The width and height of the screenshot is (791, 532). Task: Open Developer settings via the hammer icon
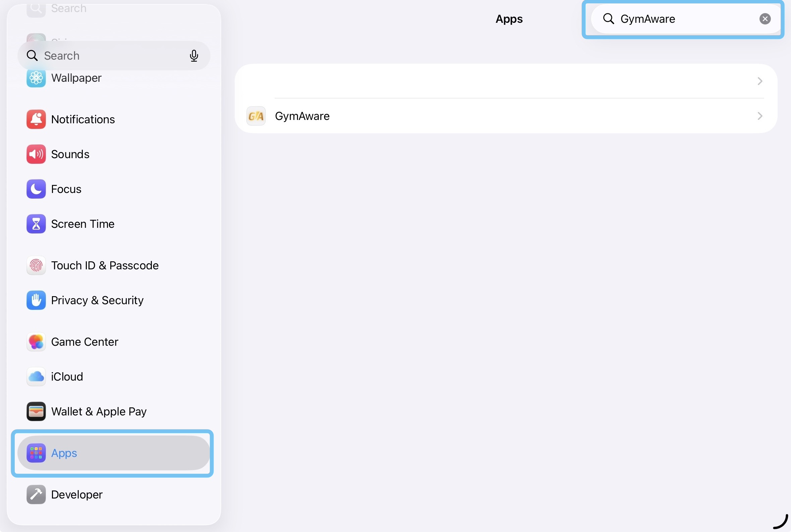pos(36,495)
